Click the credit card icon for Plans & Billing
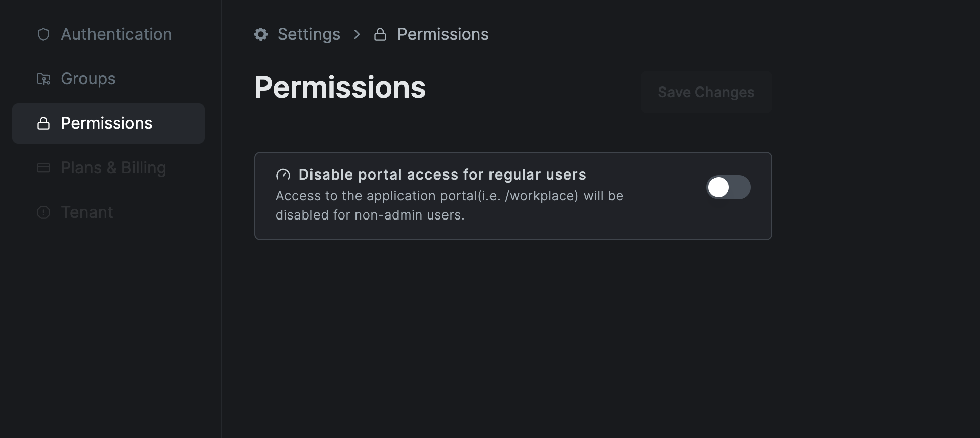Image resolution: width=980 pixels, height=438 pixels. click(43, 168)
